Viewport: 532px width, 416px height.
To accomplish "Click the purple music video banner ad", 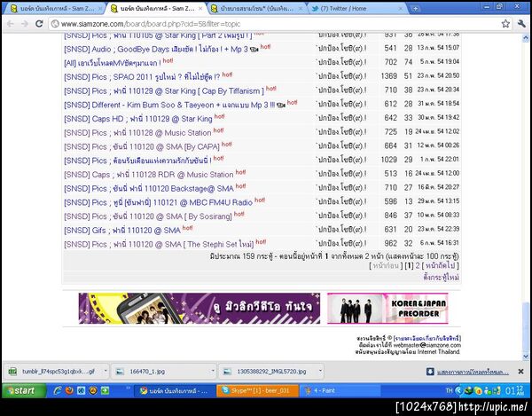I will tap(199, 308).
